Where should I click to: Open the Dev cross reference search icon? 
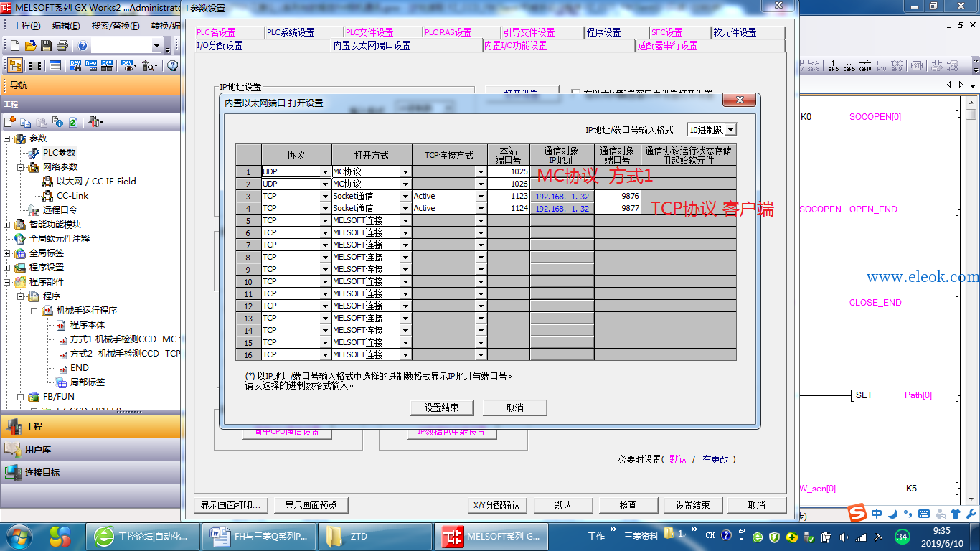click(x=74, y=65)
